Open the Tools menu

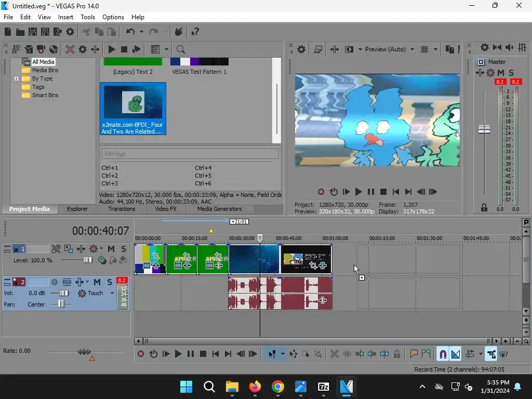[87, 17]
